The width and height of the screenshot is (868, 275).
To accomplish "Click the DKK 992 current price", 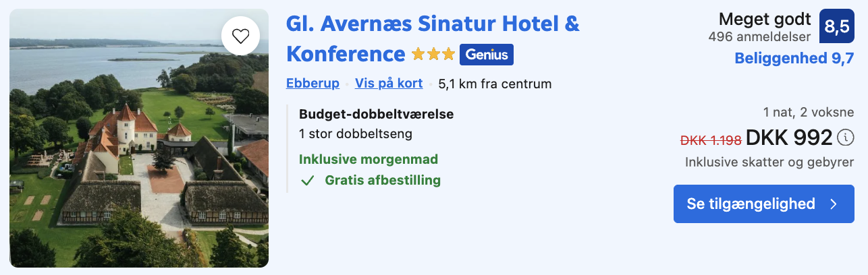I will pyautogui.click(x=788, y=138).
